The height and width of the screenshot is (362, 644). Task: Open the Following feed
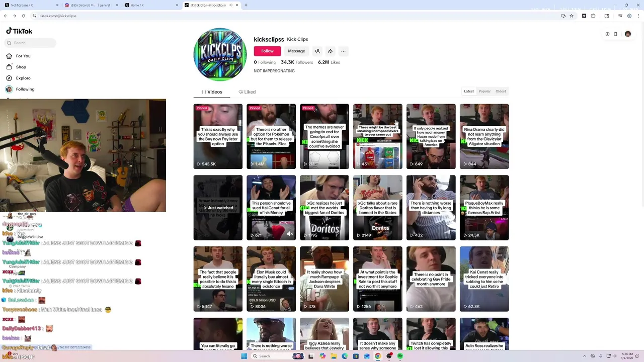(20, 89)
